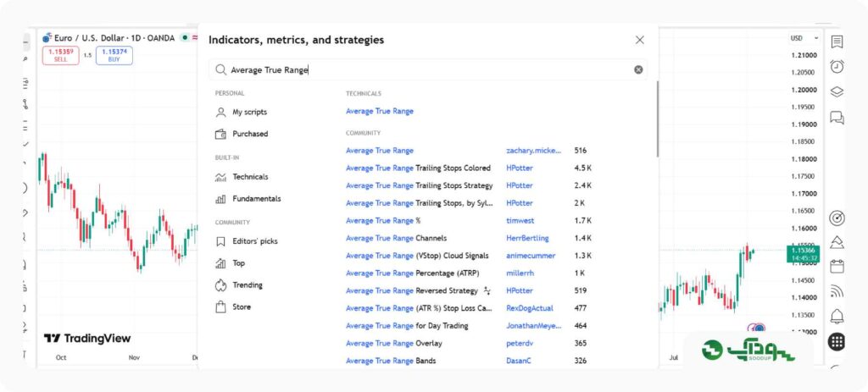
Task: Click the red SELL 1.15359 button
Action: [61, 55]
